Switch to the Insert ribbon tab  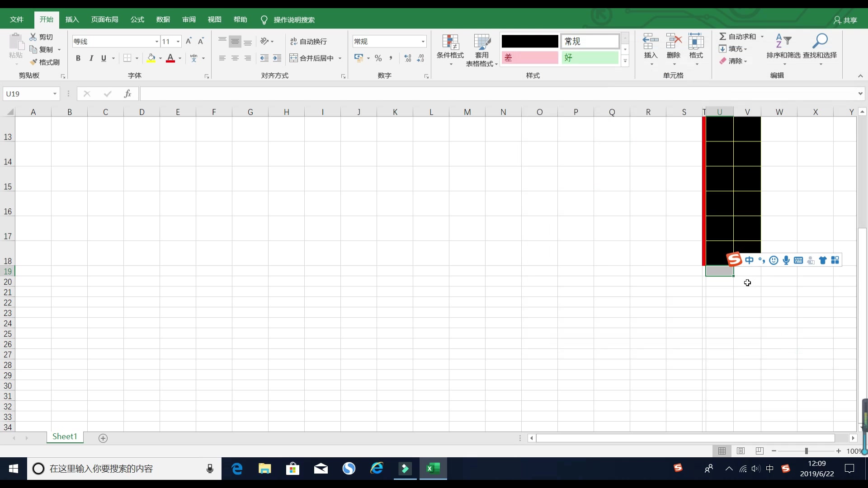pos(72,20)
